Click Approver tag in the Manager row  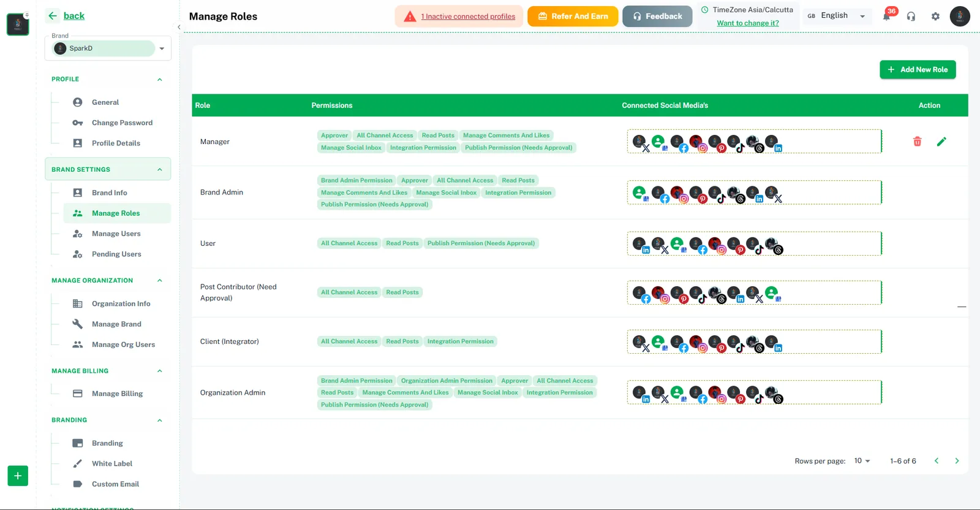pos(334,135)
